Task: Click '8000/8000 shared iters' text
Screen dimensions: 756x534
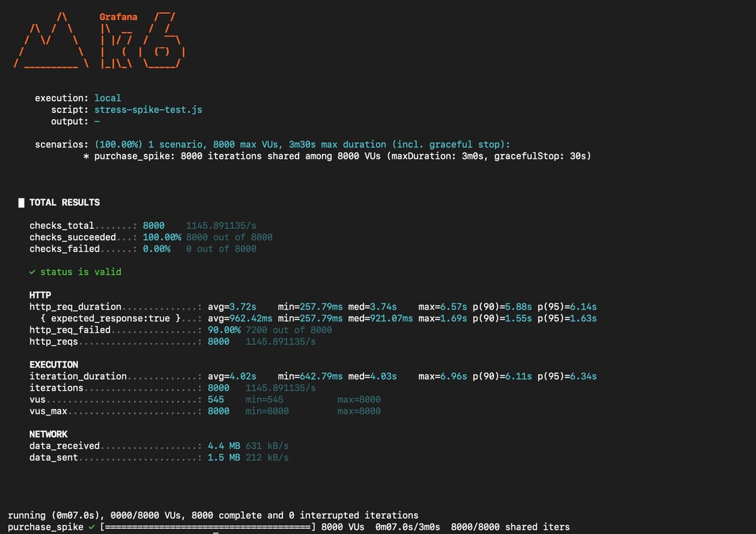Action: [510, 526]
